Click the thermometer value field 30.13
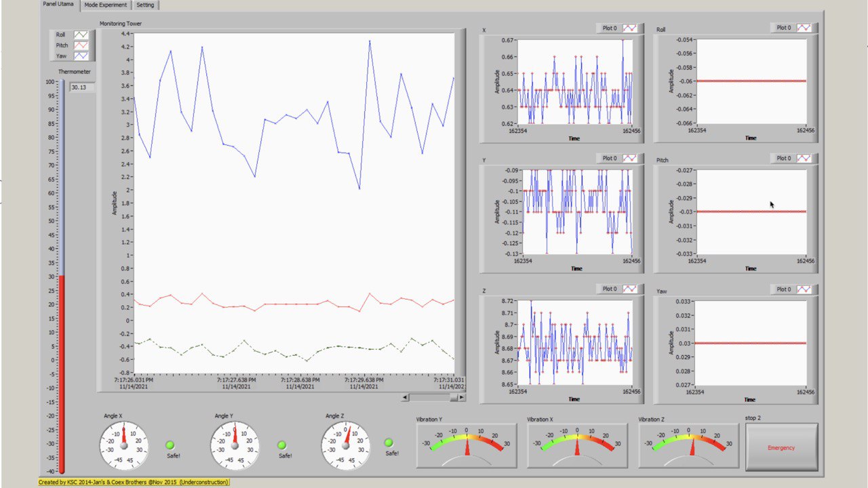The image size is (868, 488). point(82,87)
